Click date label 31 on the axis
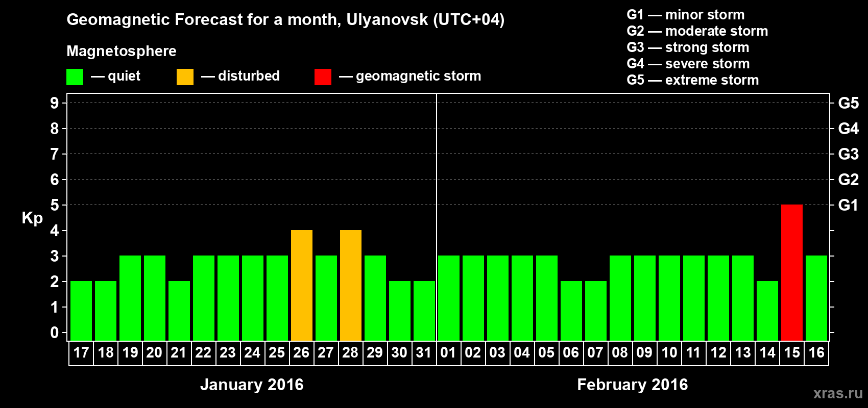The height and width of the screenshot is (408, 868). (x=424, y=352)
